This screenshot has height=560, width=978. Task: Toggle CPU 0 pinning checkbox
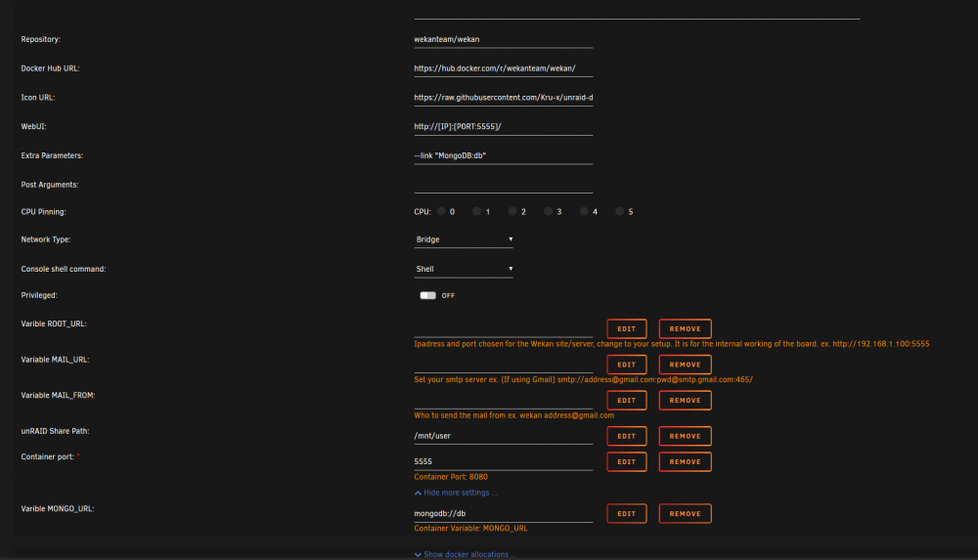[x=441, y=211]
